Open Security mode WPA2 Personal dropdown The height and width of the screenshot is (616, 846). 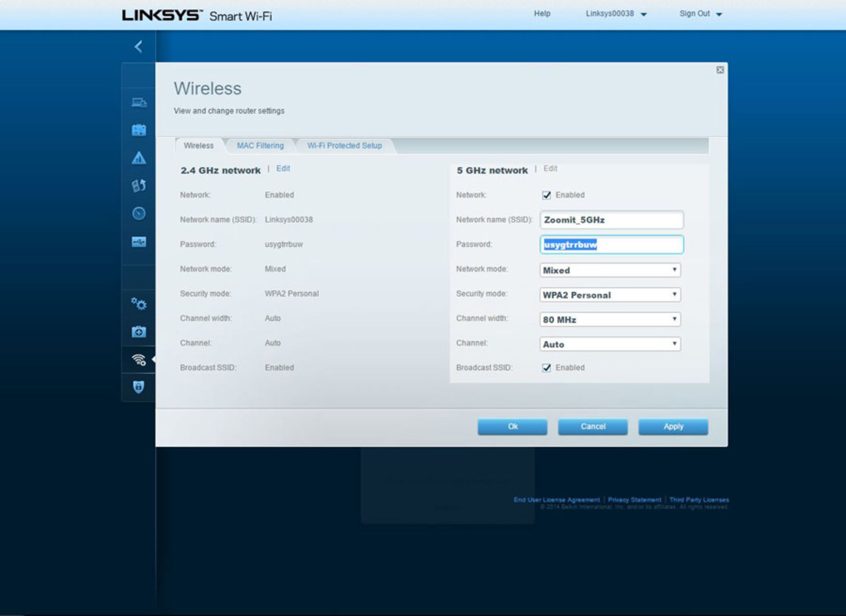pos(610,295)
